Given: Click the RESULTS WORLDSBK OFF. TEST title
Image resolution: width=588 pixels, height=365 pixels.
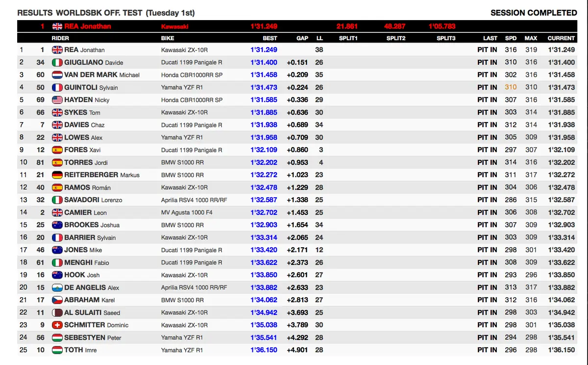Looking at the screenshot, I should point(80,13).
